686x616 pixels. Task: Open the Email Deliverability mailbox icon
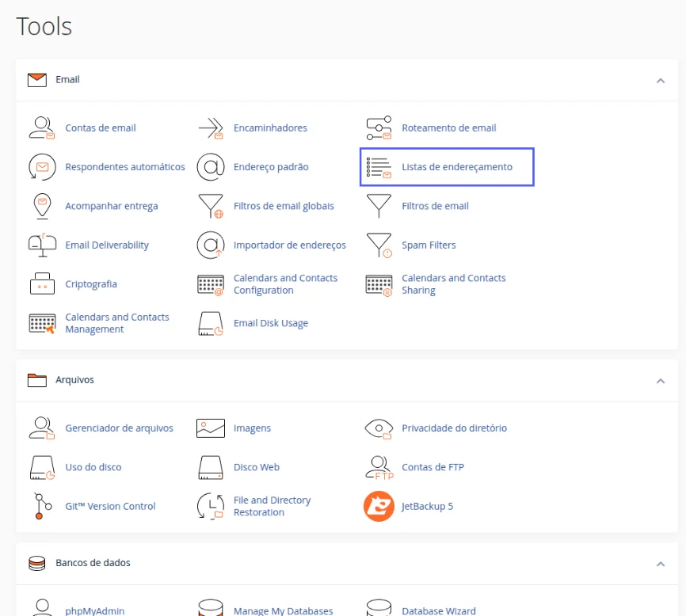coord(42,245)
